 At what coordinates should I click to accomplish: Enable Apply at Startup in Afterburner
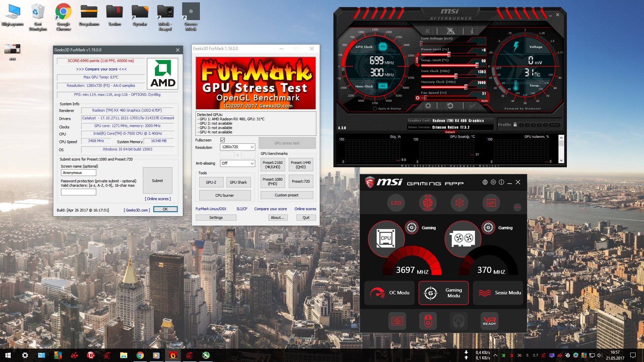(375, 109)
